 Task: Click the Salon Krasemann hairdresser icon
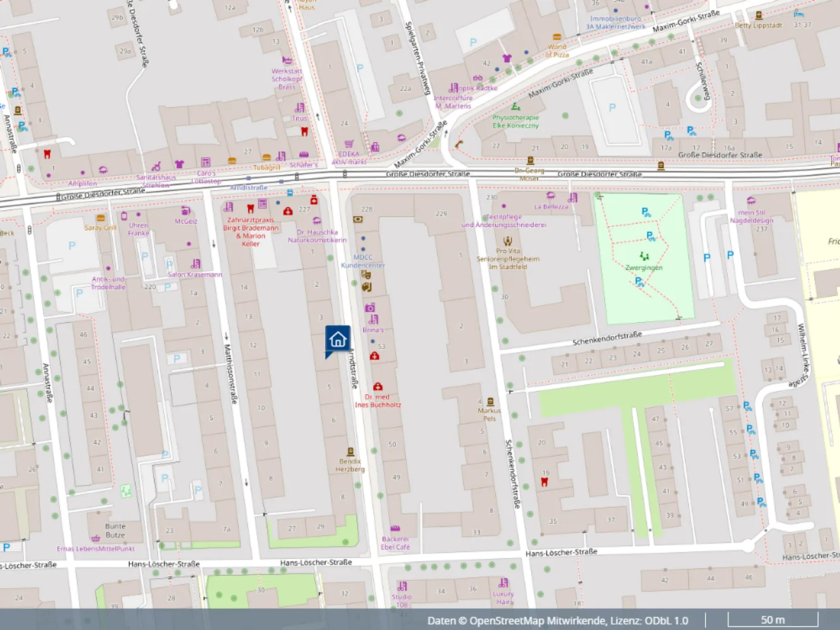coord(196,264)
